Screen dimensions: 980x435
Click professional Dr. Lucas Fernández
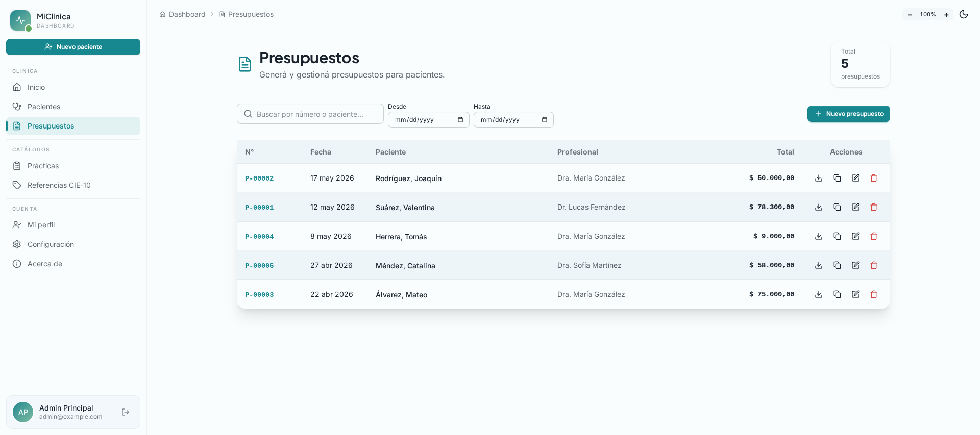pyautogui.click(x=591, y=207)
